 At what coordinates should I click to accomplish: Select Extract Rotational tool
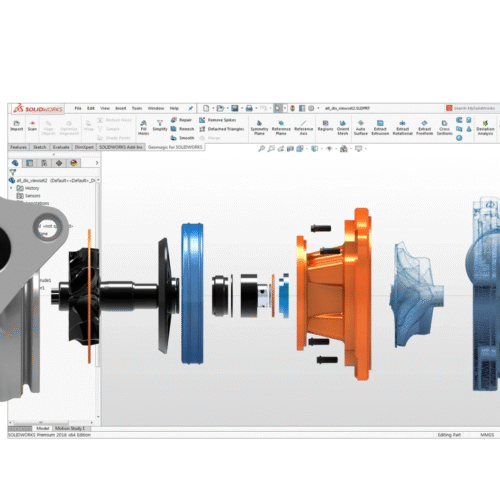click(402, 128)
